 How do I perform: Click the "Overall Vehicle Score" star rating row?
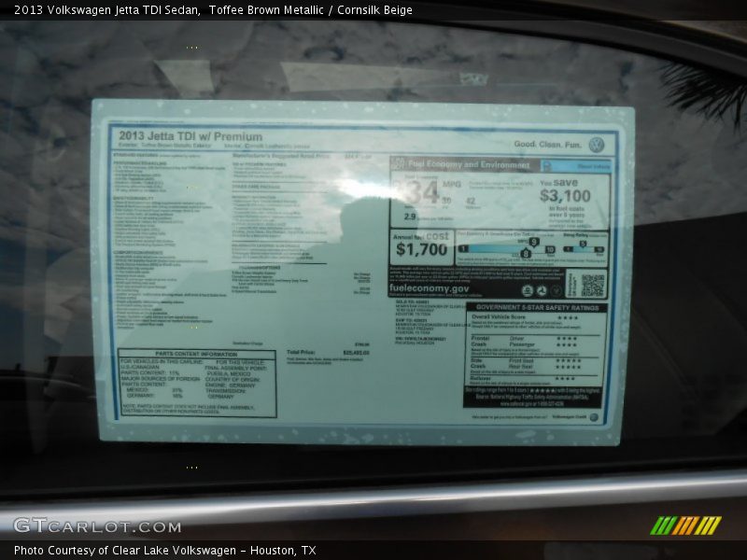tap(525, 317)
